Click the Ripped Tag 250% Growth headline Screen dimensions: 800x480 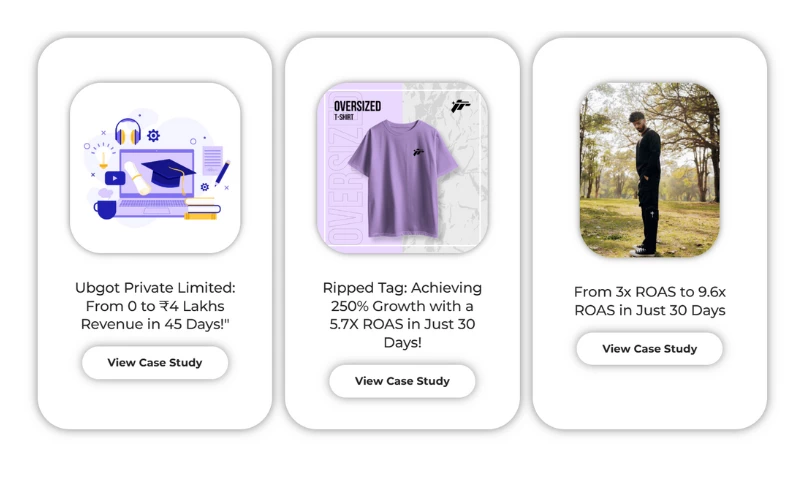click(x=402, y=315)
